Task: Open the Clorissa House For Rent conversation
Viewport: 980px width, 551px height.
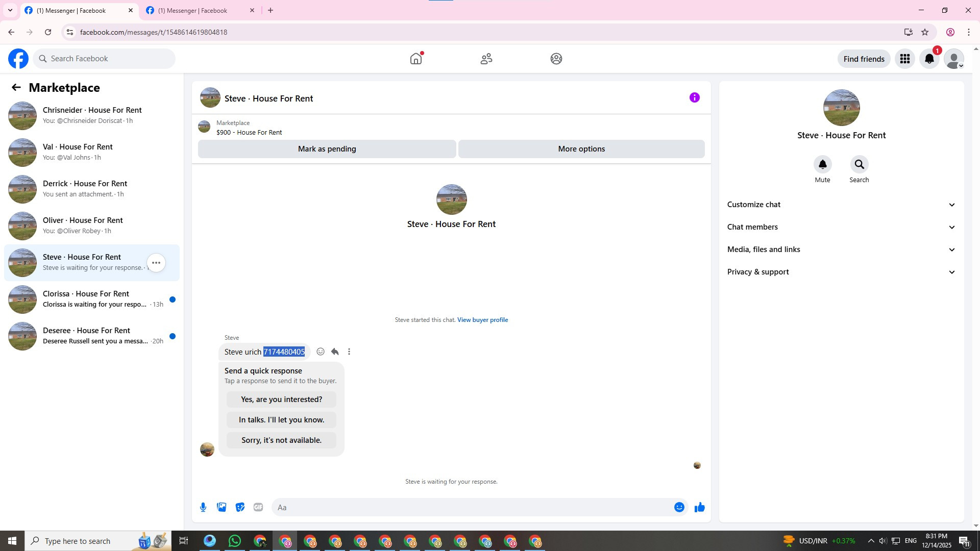Action: (x=92, y=299)
